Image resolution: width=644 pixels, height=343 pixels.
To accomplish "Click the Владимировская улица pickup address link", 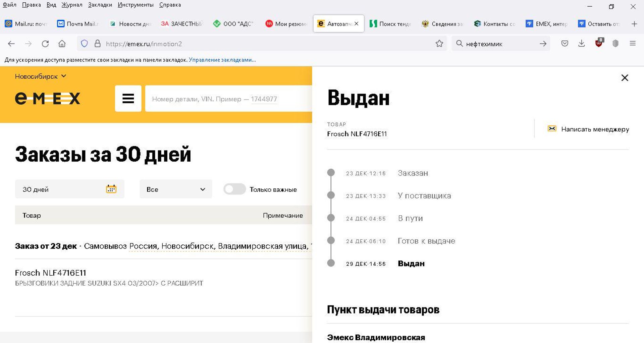I will (220, 246).
